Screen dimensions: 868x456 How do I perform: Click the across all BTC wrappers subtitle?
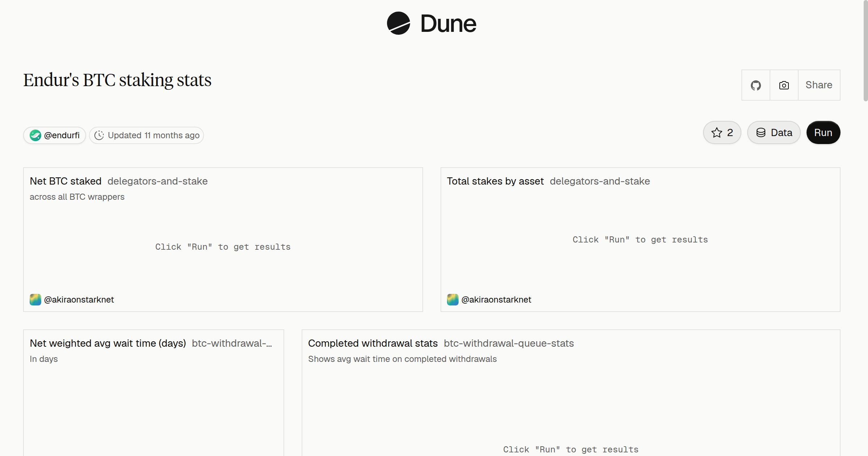(77, 197)
